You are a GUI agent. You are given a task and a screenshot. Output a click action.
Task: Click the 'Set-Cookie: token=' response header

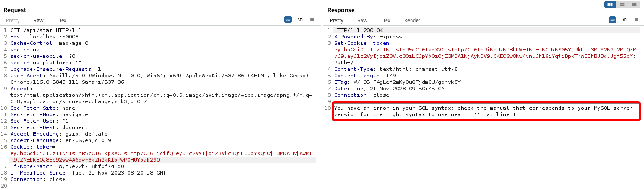click(363, 43)
